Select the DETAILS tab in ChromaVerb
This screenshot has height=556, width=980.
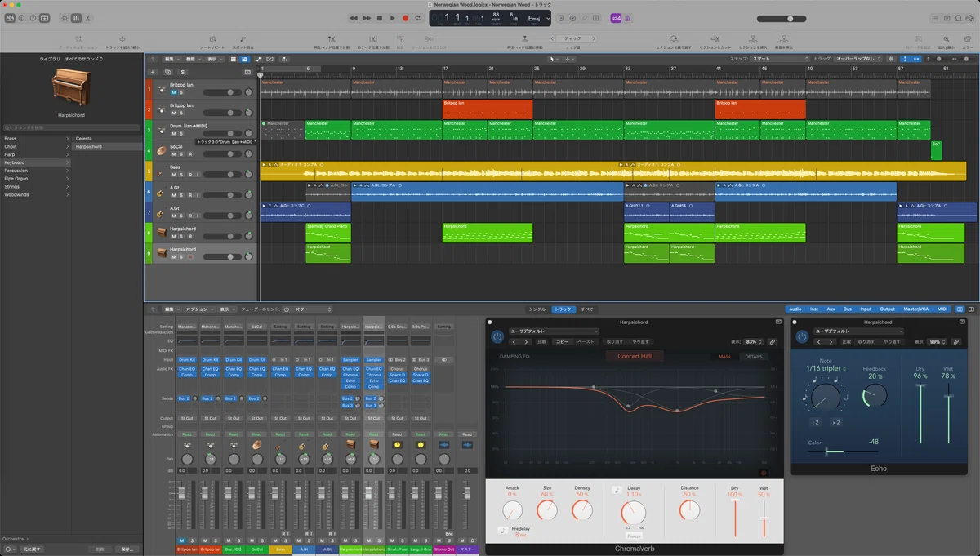click(x=754, y=357)
